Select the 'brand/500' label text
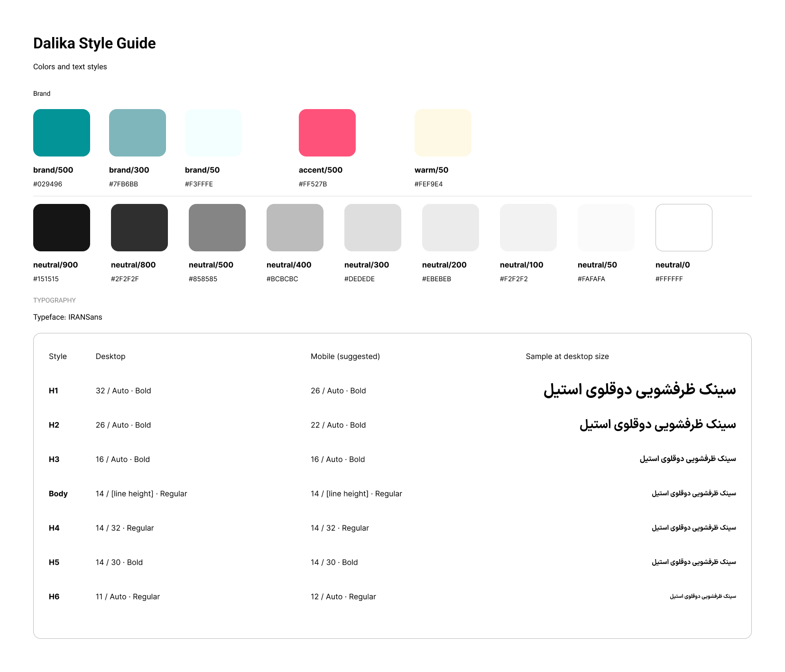 53,170
